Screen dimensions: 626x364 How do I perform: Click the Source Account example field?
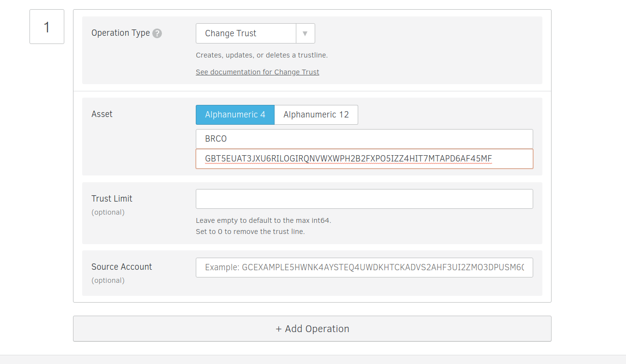point(364,267)
